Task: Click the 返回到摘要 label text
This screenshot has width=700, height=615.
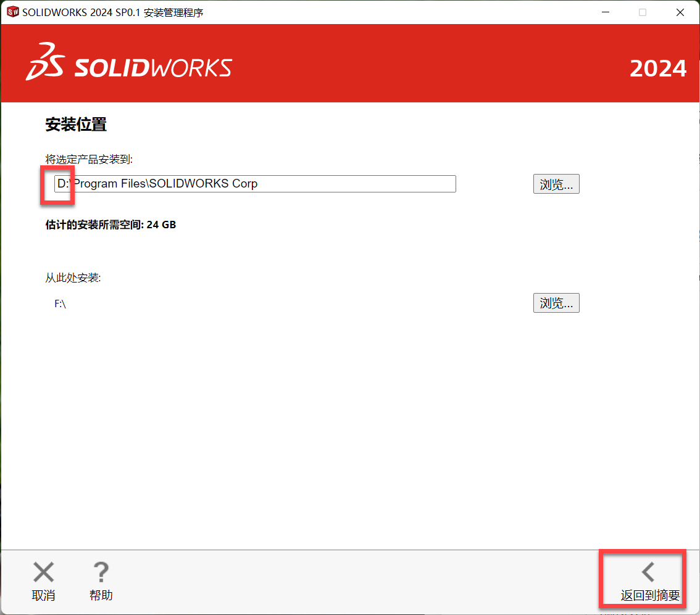Action: pos(650,596)
